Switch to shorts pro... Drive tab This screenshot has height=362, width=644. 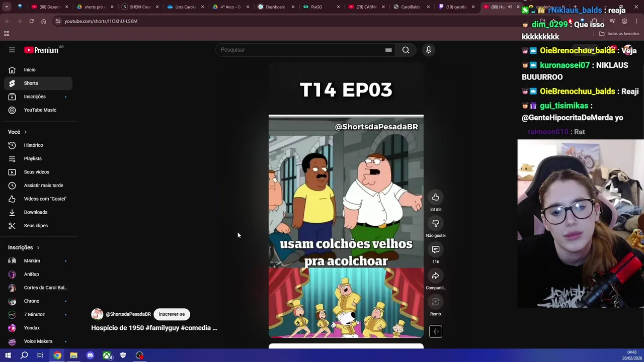pos(94,7)
